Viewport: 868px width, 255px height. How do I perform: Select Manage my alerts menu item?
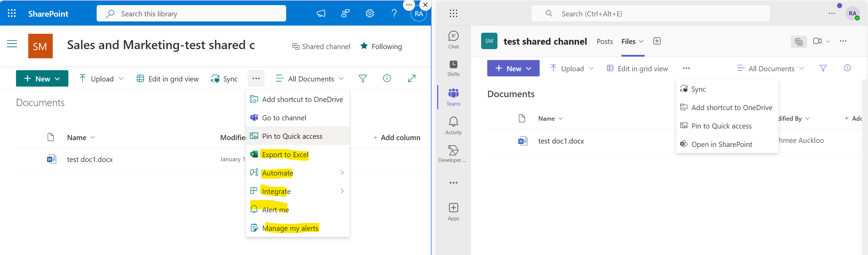click(298, 228)
